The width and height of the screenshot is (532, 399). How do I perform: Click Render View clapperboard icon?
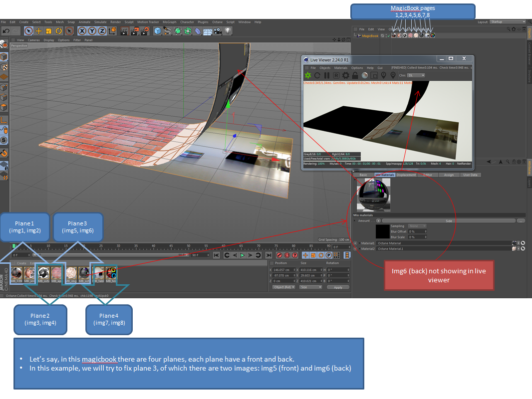pos(124,31)
